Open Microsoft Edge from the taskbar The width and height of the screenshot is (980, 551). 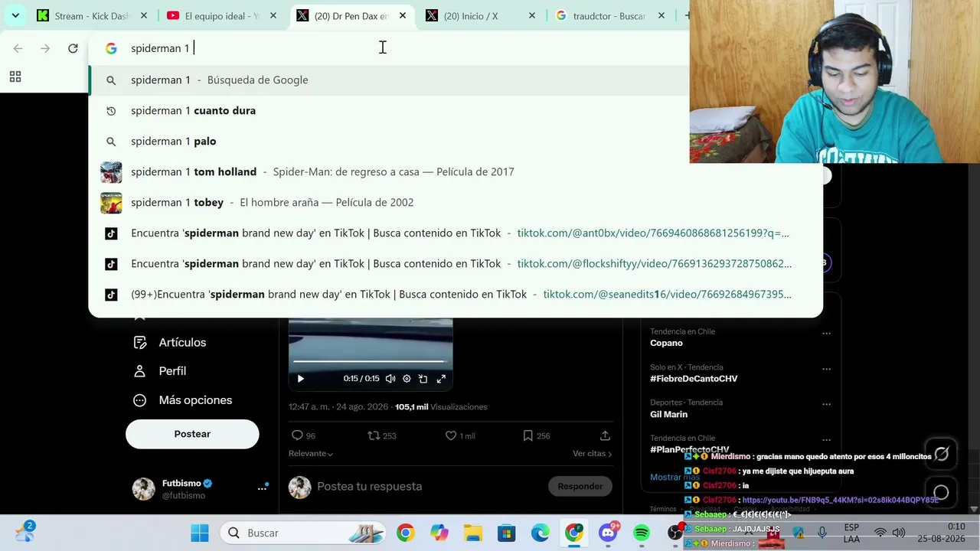click(x=541, y=533)
